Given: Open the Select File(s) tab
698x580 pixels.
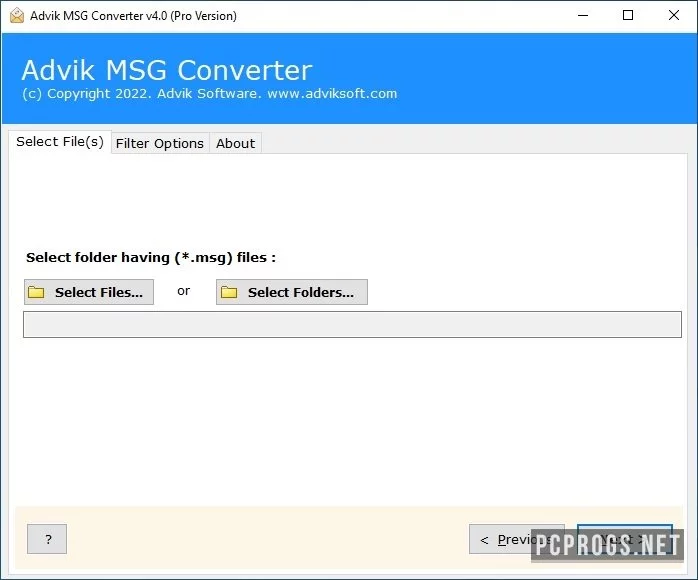Looking at the screenshot, I should tap(60, 142).
